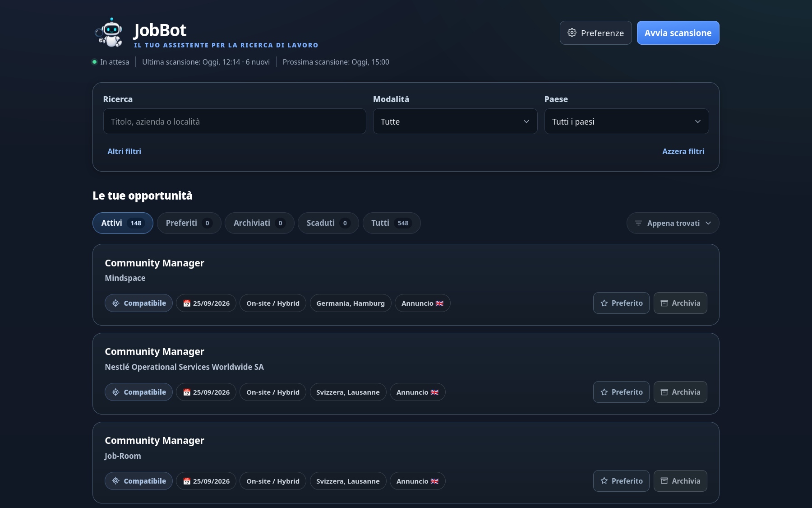
Task: Click the sort lines icon beside Appena trovati
Action: point(638,223)
